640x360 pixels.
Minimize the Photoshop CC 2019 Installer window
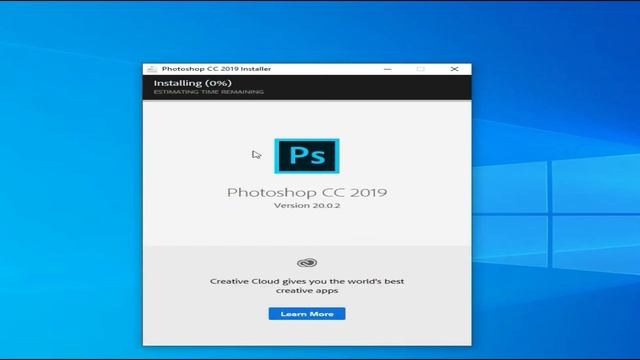click(x=388, y=69)
